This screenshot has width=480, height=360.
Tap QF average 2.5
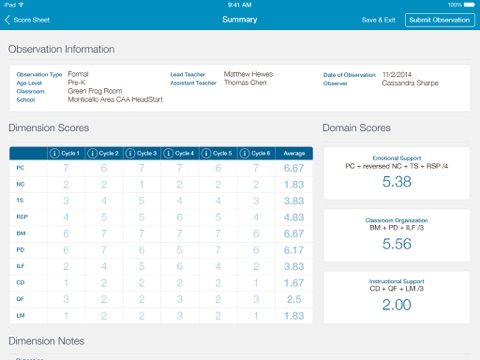294,299
